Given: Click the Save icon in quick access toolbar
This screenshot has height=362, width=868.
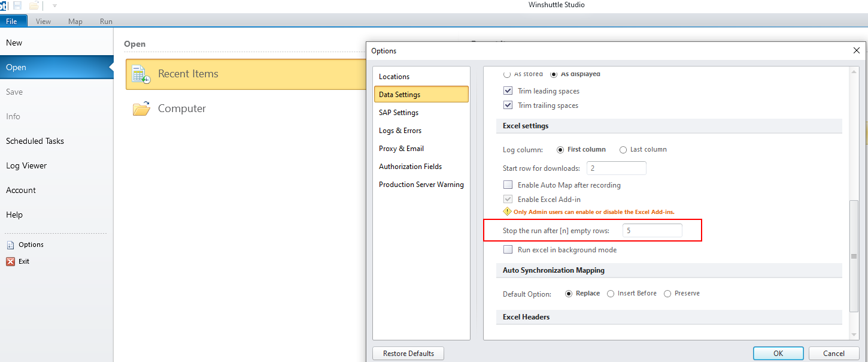Looking at the screenshot, I should pos(17,5).
